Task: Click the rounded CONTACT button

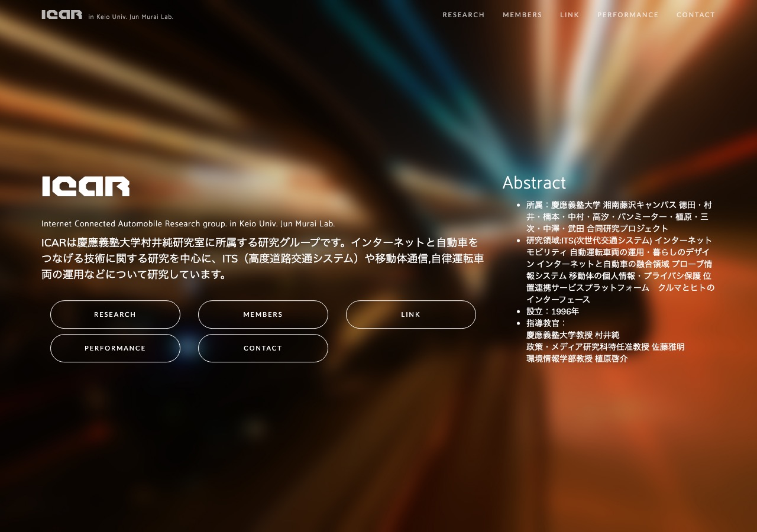Action: (263, 348)
